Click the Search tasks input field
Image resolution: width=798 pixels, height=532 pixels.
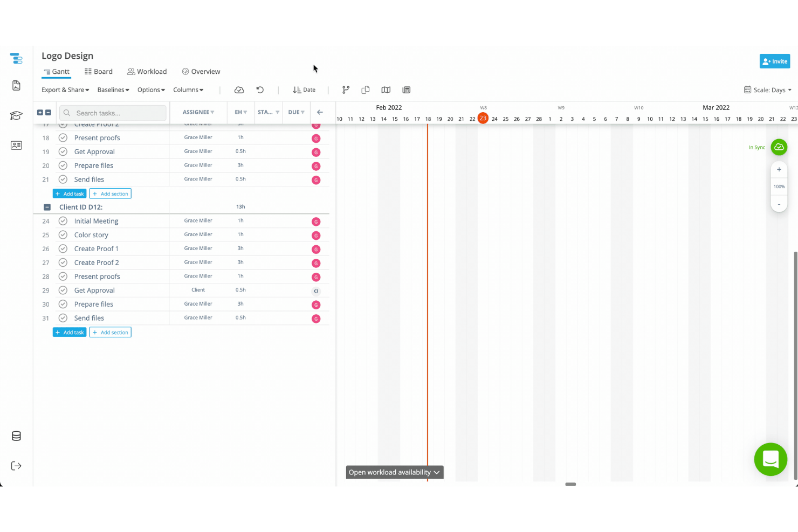[113, 113]
